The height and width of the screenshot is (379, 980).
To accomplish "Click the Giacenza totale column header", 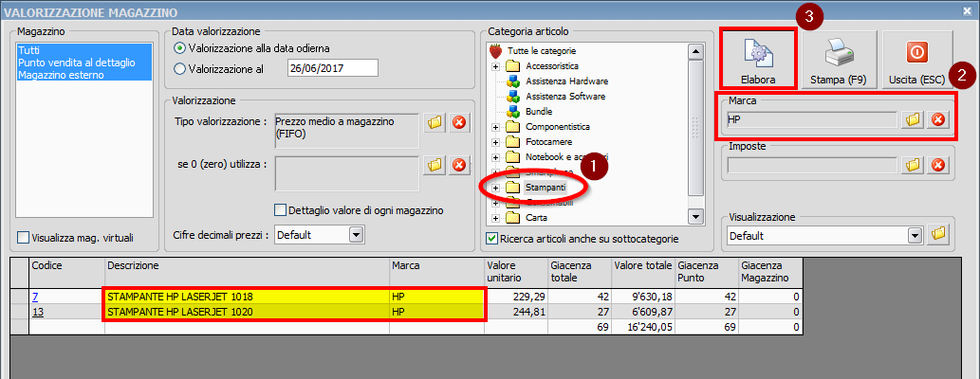I will pyautogui.click(x=580, y=272).
